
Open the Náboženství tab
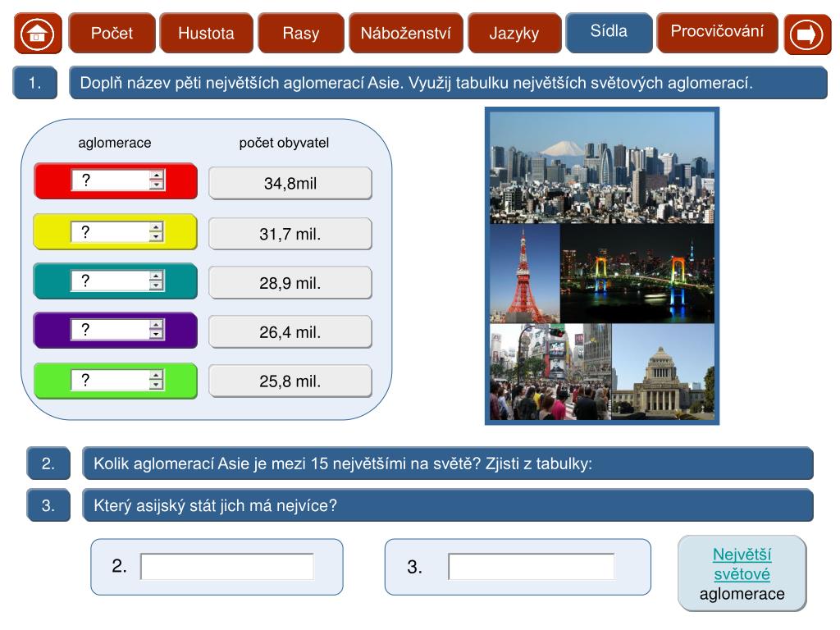click(x=405, y=33)
